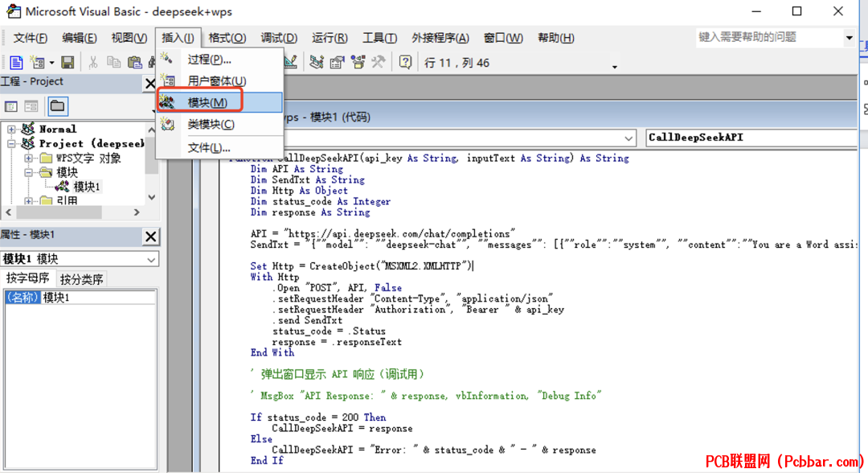Open the 编辑(E) menu
This screenshot has height=473, width=868.
click(x=79, y=38)
